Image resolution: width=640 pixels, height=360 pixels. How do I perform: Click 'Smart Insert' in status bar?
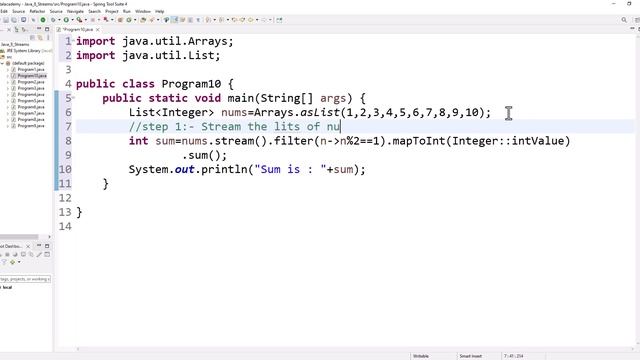tap(471, 356)
